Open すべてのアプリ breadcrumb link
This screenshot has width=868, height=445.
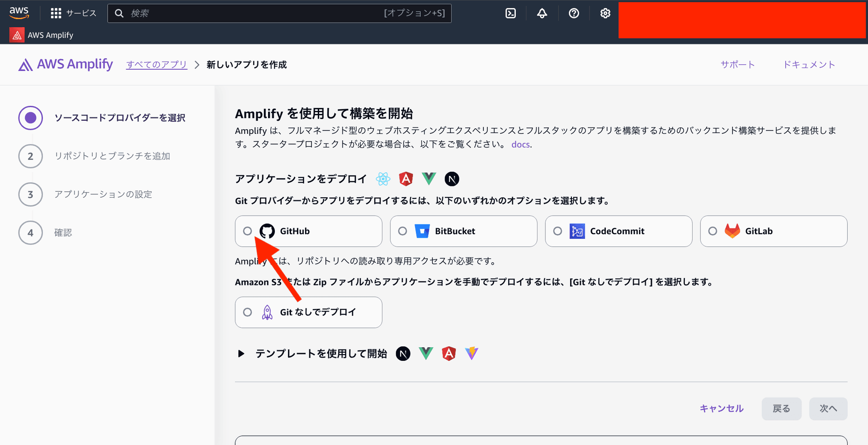coord(157,65)
